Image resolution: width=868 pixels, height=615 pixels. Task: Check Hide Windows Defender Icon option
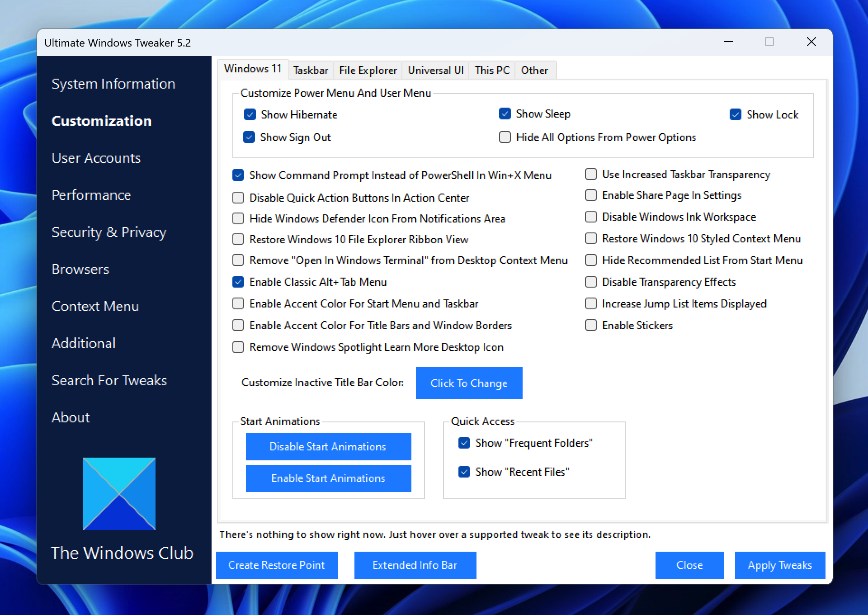238,218
